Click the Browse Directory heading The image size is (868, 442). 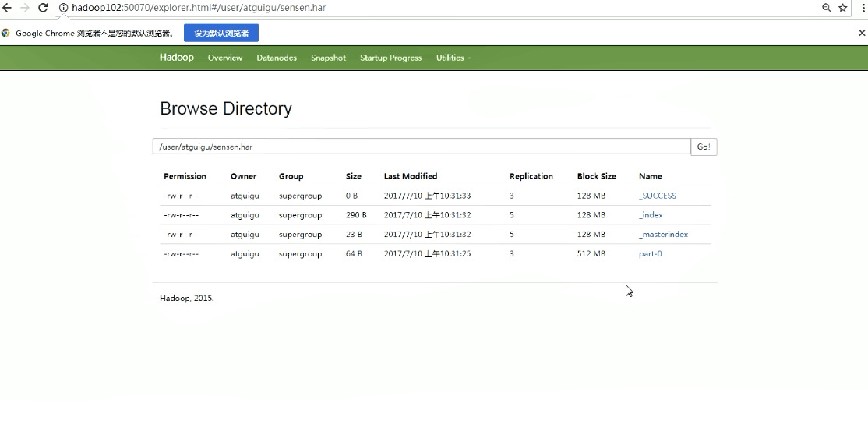coord(226,108)
